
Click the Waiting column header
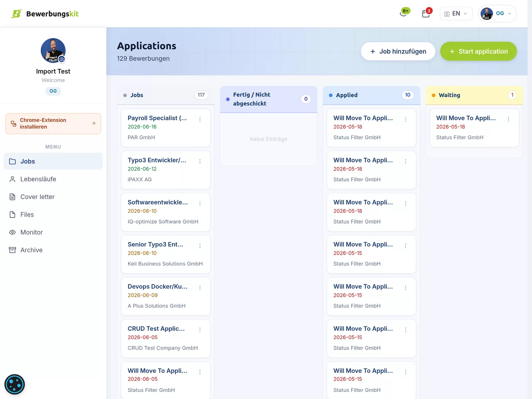click(x=474, y=95)
